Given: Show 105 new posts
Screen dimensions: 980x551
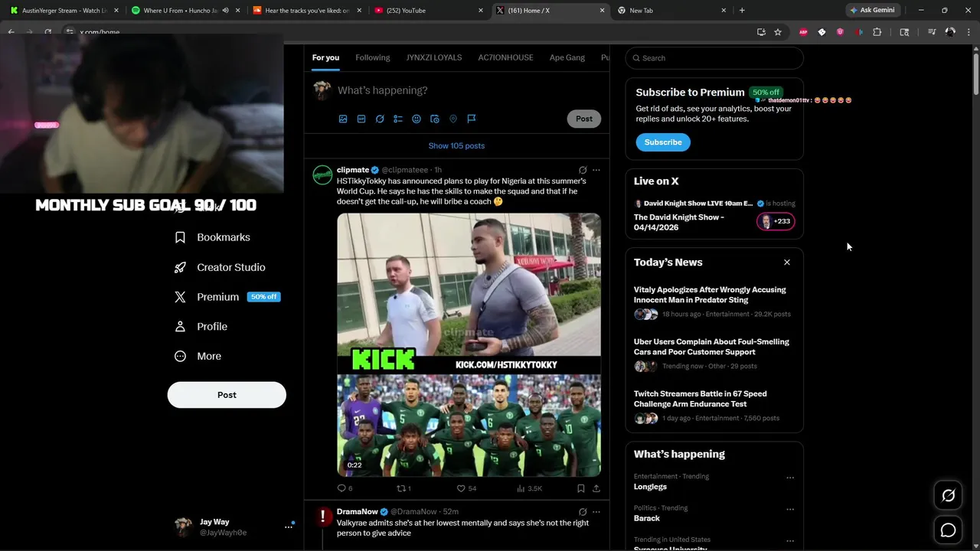Looking at the screenshot, I should pos(456,145).
